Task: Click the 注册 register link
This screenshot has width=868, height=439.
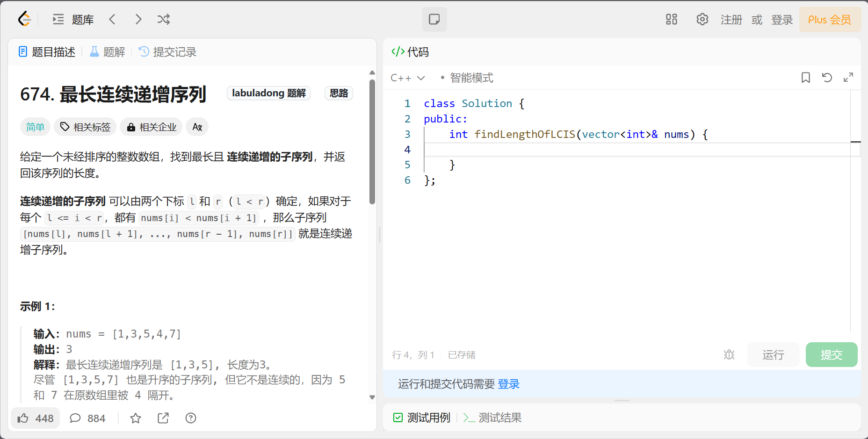Action: (x=731, y=20)
